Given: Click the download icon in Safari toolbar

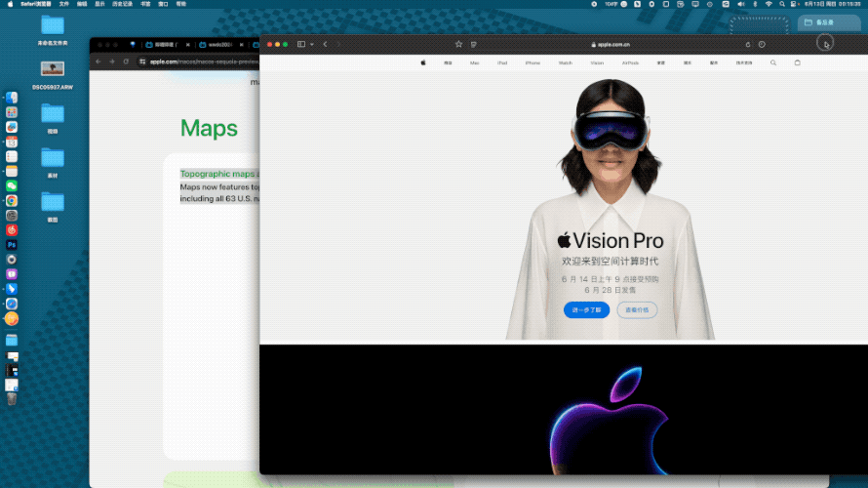Looking at the screenshot, I should pyautogui.click(x=762, y=44).
